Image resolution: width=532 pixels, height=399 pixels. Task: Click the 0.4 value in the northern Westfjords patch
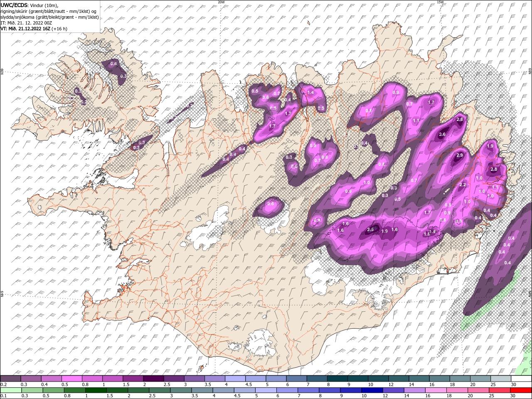click(x=113, y=64)
